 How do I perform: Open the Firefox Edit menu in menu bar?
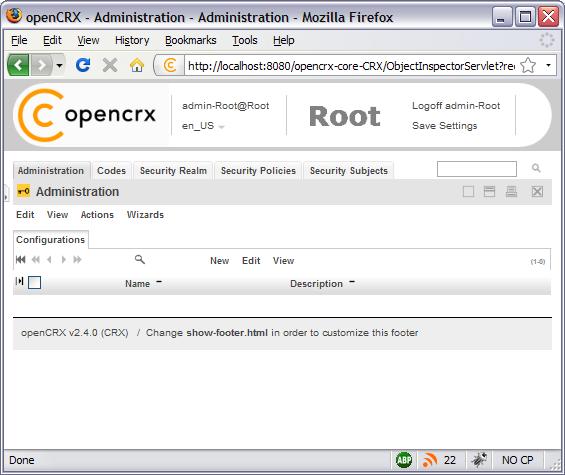(x=52, y=40)
